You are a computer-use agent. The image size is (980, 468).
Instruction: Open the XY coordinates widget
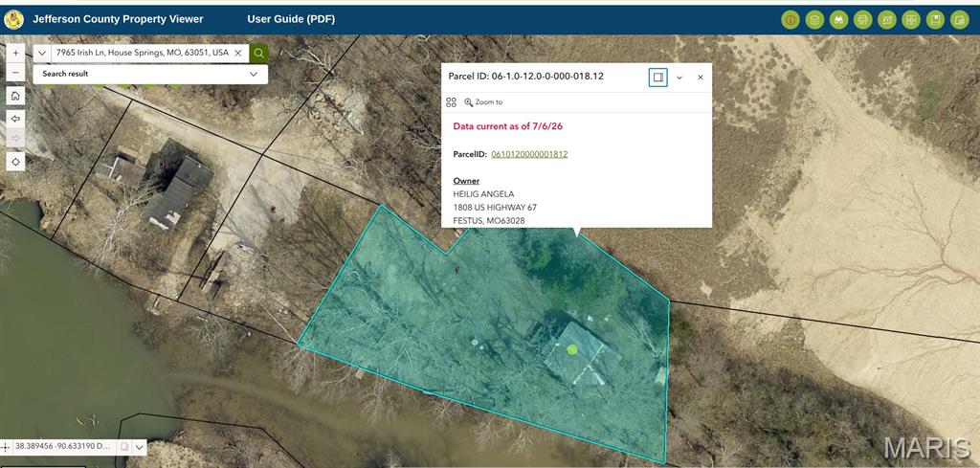[887, 20]
